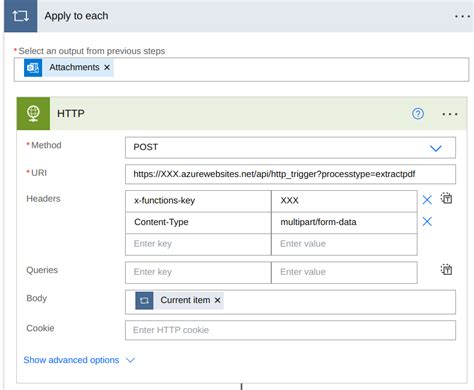Image resolution: width=474 pixels, height=390 pixels.
Task: Click the HTTP action globe icon
Action: coord(33,114)
